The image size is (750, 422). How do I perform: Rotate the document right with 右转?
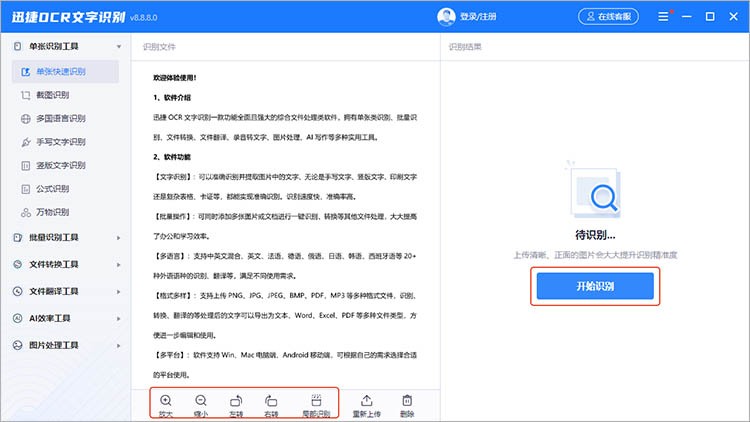(x=271, y=405)
